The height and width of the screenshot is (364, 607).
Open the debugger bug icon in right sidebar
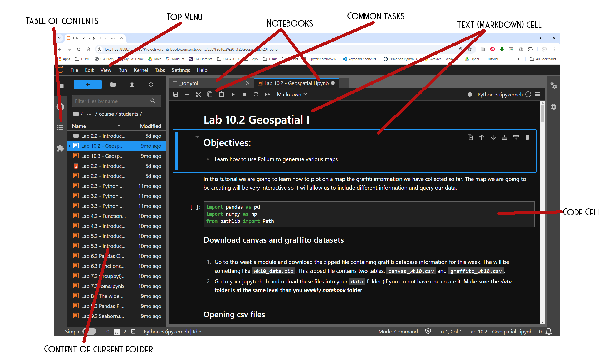[x=554, y=107]
